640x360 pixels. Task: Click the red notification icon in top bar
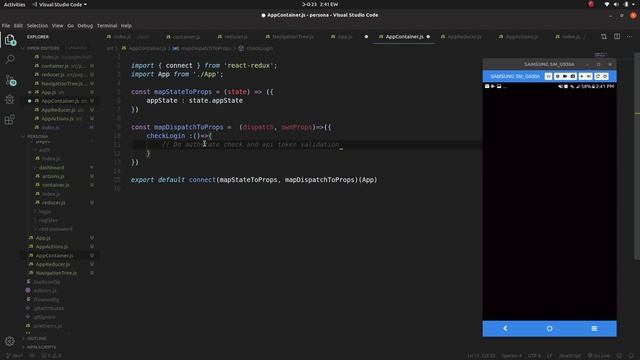[x=591, y=4]
